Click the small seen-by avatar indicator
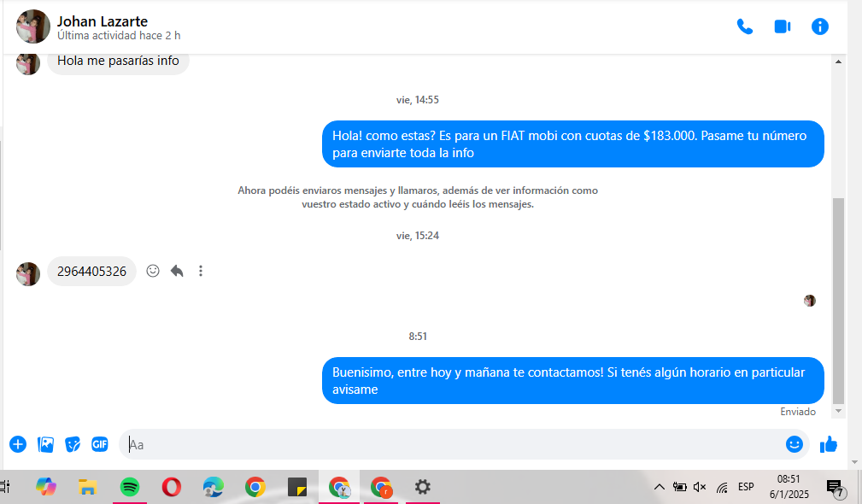Screen dimensions: 862x504 click(x=809, y=301)
